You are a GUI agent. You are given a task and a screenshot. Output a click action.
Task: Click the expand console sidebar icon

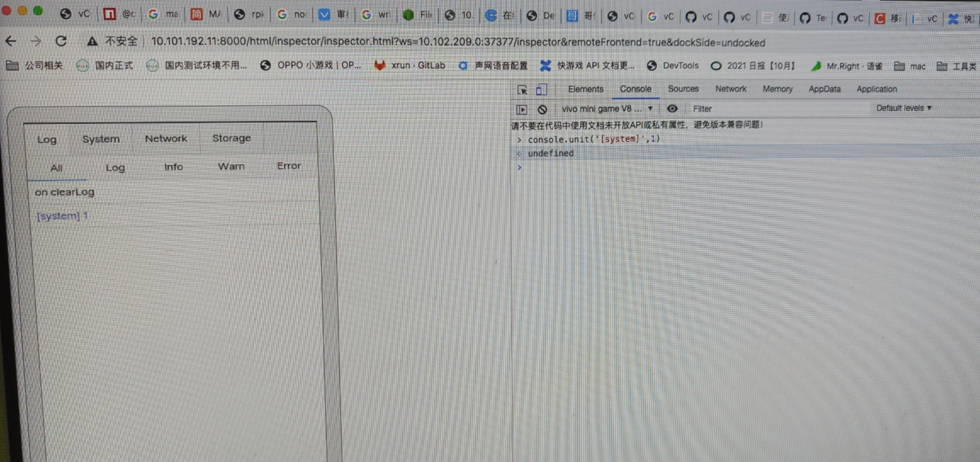(521, 109)
